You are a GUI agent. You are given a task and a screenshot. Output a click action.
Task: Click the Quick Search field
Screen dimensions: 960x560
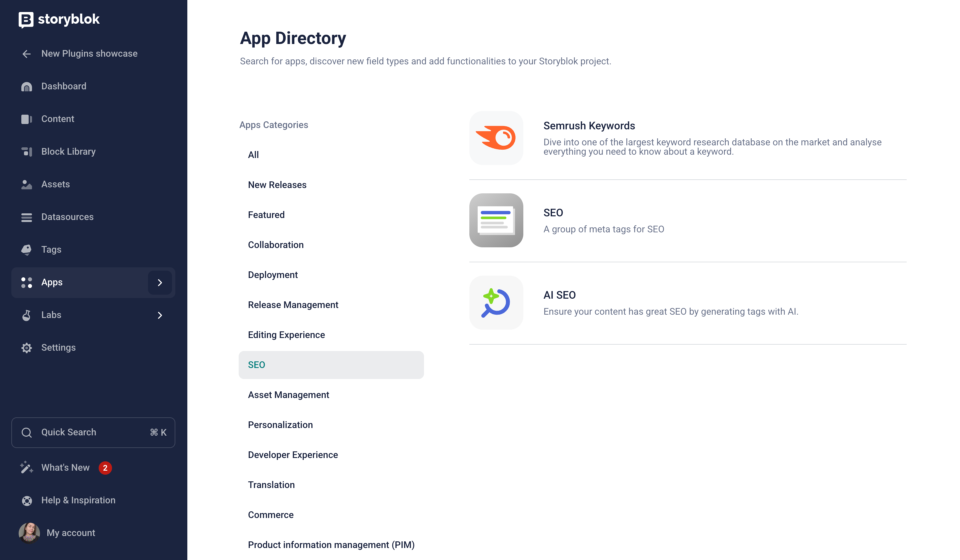(x=93, y=432)
